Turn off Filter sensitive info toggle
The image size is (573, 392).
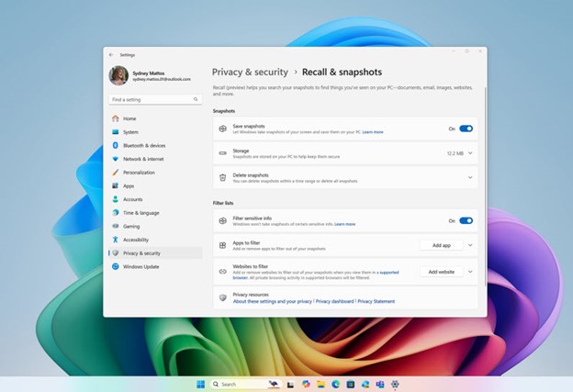pyautogui.click(x=466, y=220)
